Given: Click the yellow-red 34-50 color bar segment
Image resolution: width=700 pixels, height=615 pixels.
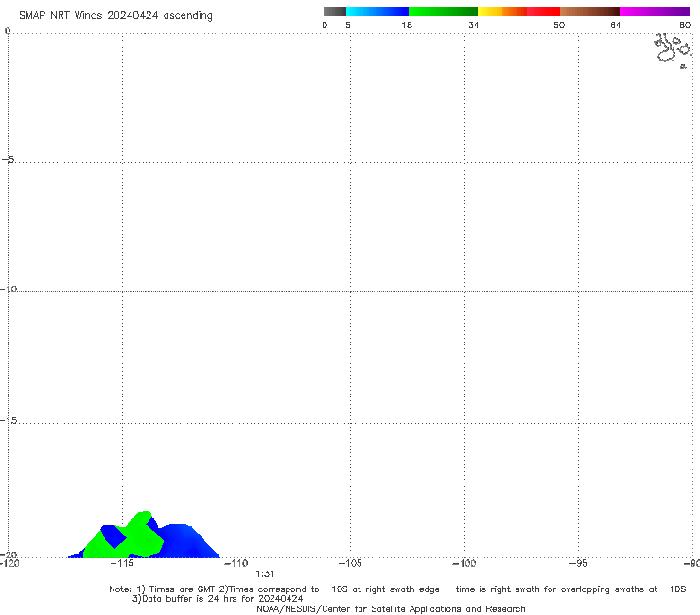Looking at the screenshot, I should tap(518, 11).
